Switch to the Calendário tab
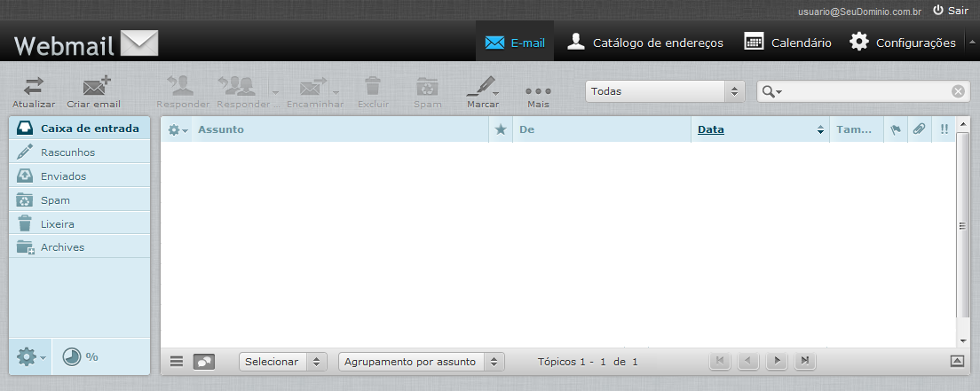980x391 pixels. (787, 42)
